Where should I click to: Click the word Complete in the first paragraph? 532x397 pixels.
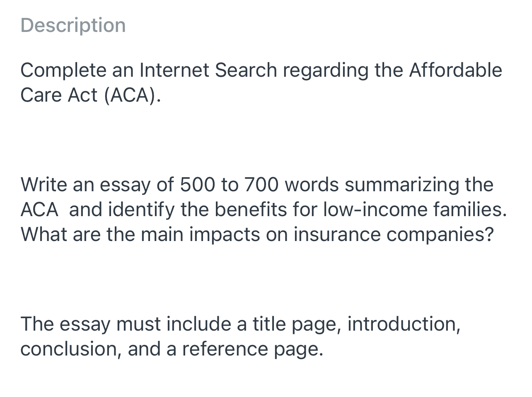[x=63, y=70]
